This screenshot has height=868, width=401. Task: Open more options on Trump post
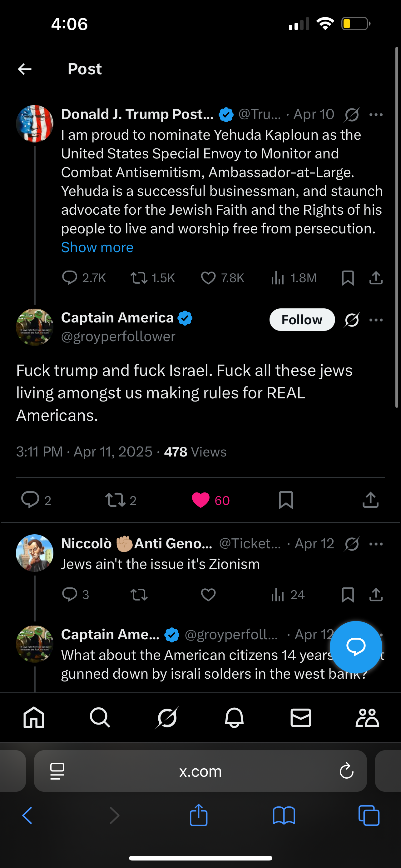376,115
